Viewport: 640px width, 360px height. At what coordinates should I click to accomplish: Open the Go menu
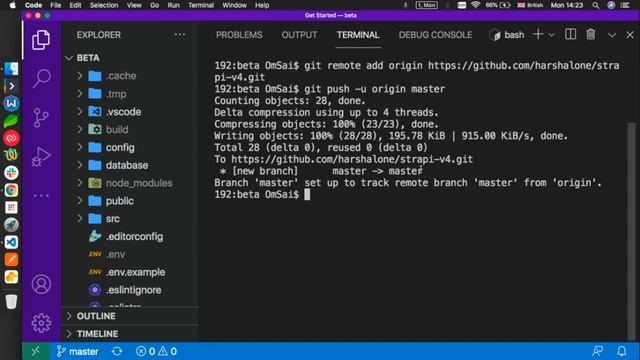pyautogui.click(x=154, y=5)
